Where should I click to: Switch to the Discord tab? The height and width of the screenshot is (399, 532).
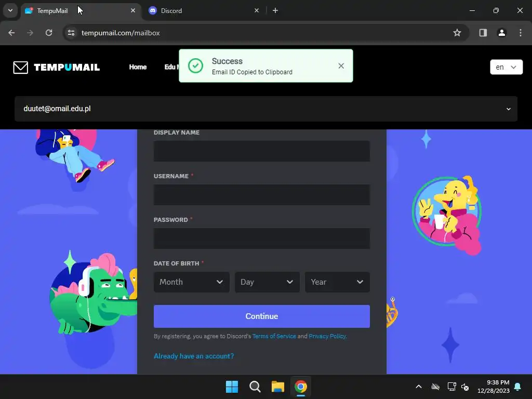point(203,10)
